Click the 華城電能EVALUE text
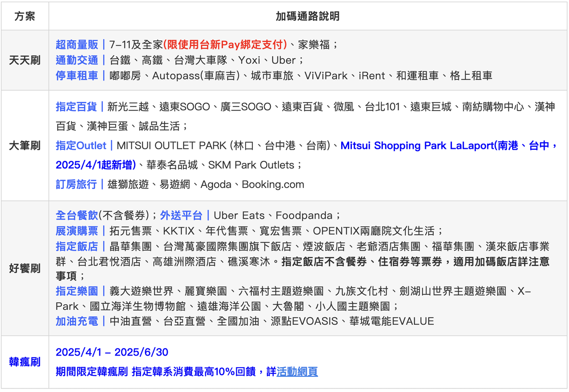 tap(391, 321)
